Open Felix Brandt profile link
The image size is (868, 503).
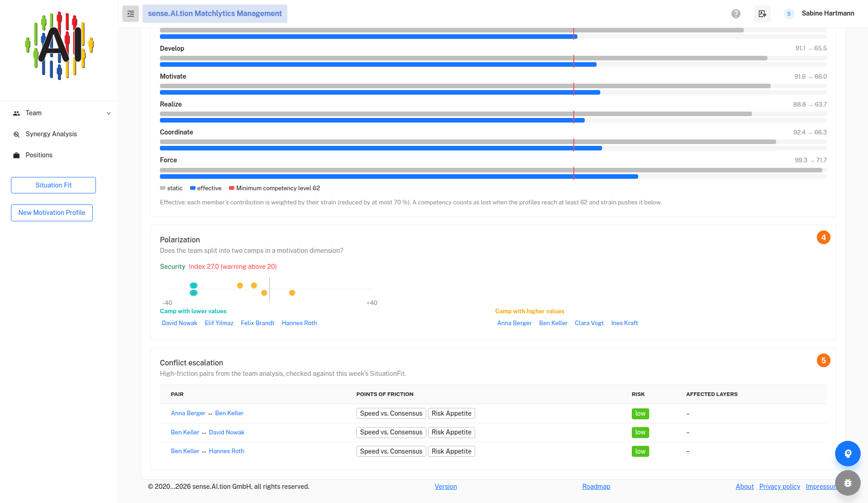pyautogui.click(x=258, y=323)
